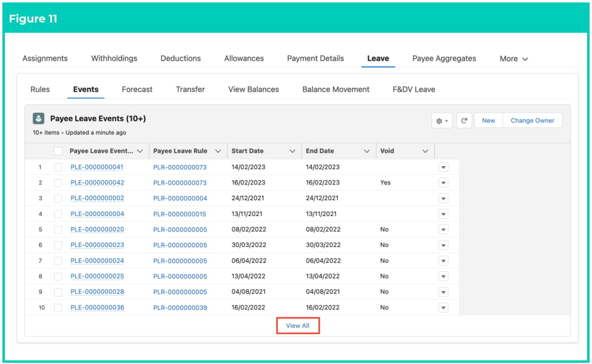
Task: Open the F&DV Leave sub-tab
Action: [x=414, y=90]
